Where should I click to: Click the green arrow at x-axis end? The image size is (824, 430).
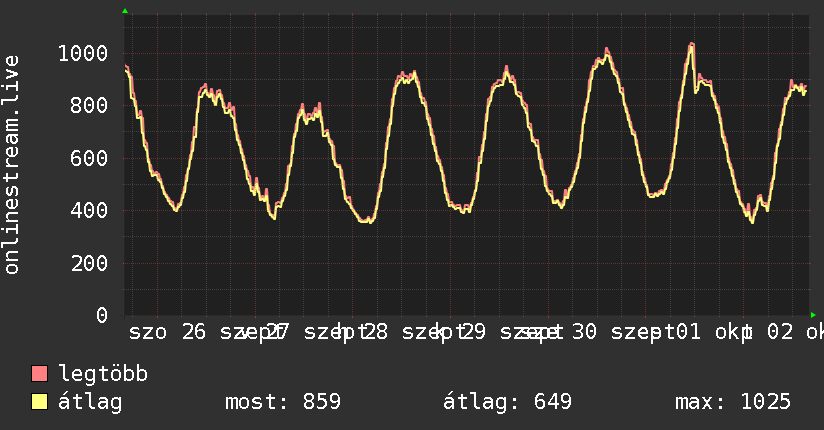pos(813,315)
